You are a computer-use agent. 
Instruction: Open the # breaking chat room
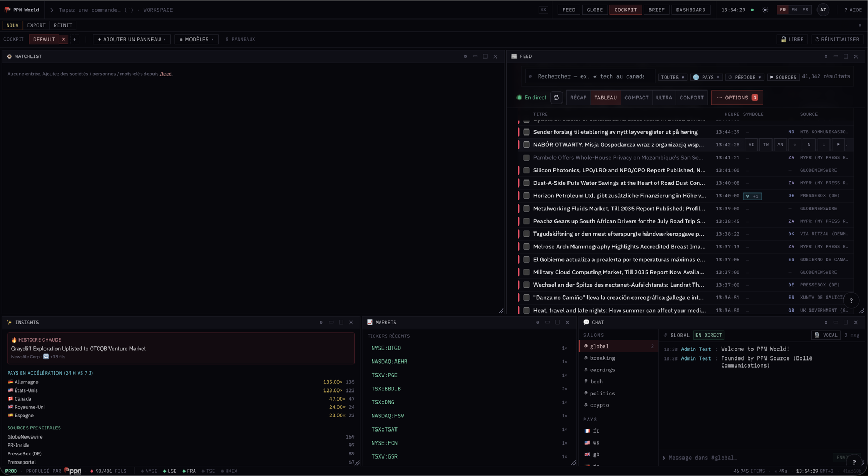617,358
